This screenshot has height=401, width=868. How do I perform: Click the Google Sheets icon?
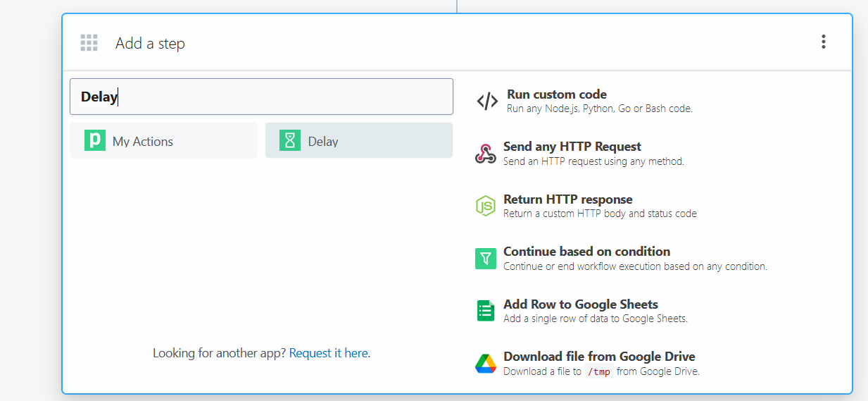point(486,311)
